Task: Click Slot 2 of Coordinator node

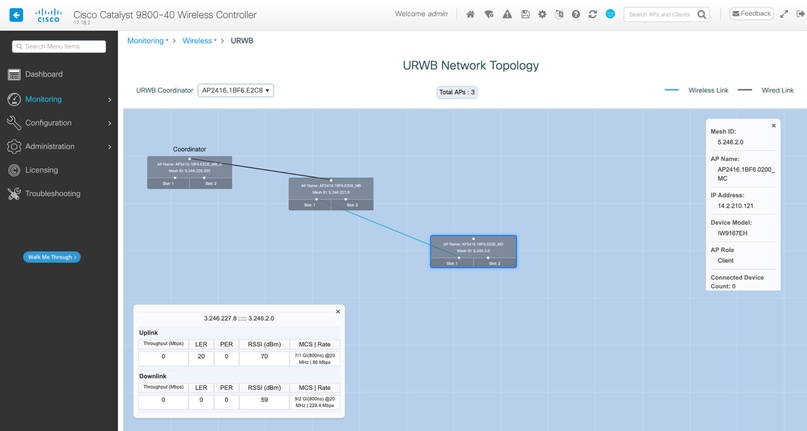Action: pos(210,183)
